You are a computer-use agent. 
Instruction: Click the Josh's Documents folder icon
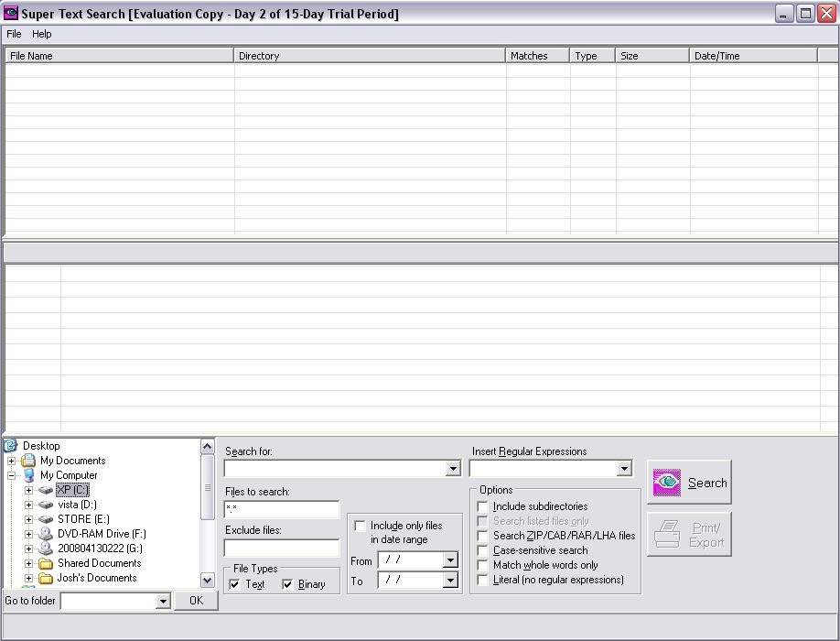pos(46,578)
